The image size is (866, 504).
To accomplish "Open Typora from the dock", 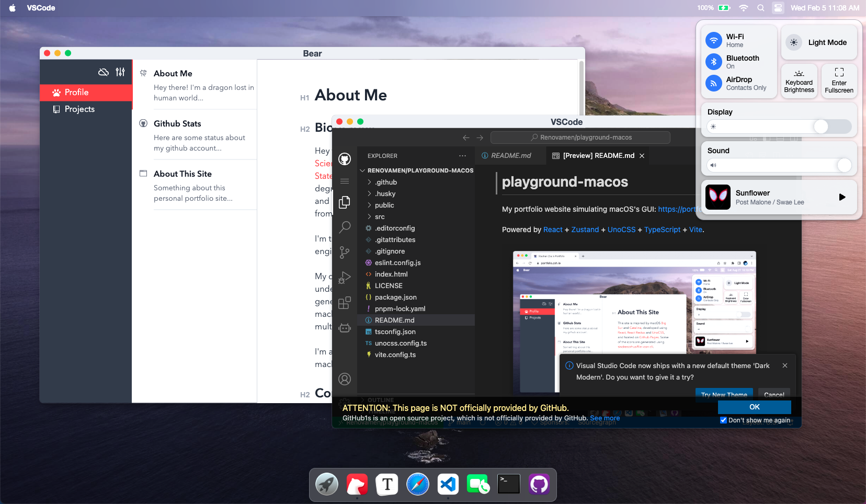I will (388, 485).
